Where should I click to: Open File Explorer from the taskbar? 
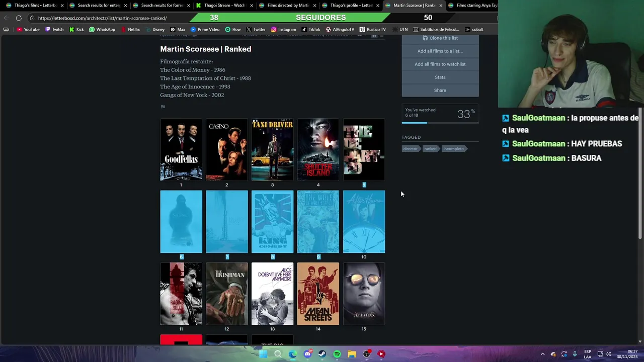(352, 354)
